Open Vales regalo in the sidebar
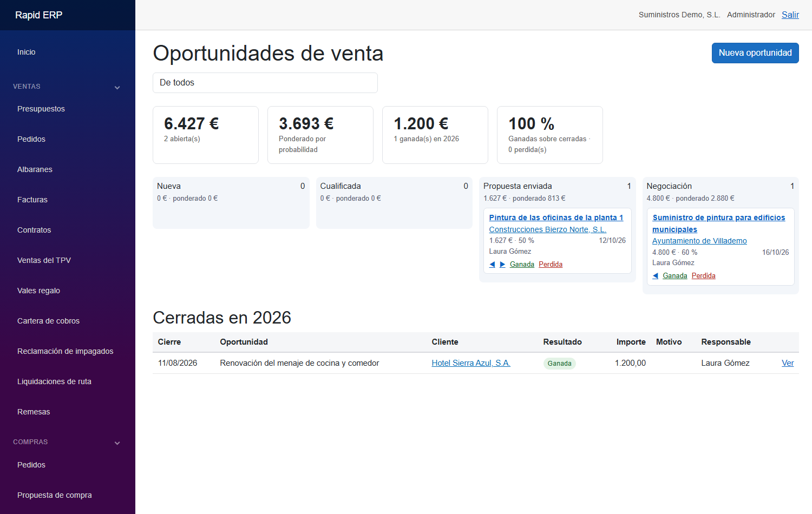The height and width of the screenshot is (514, 812). (x=38, y=291)
